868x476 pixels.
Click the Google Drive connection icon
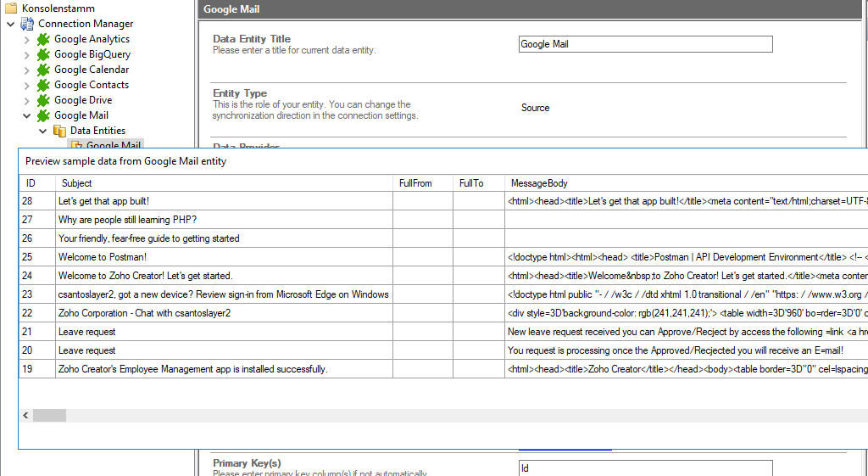43,100
